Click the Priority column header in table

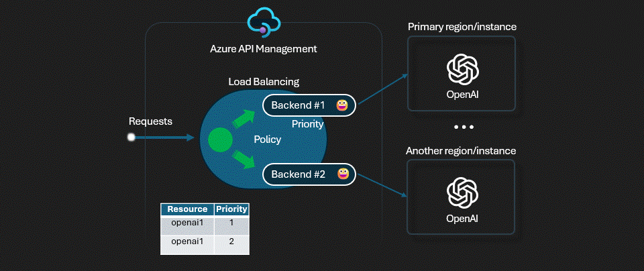[231, 209]
